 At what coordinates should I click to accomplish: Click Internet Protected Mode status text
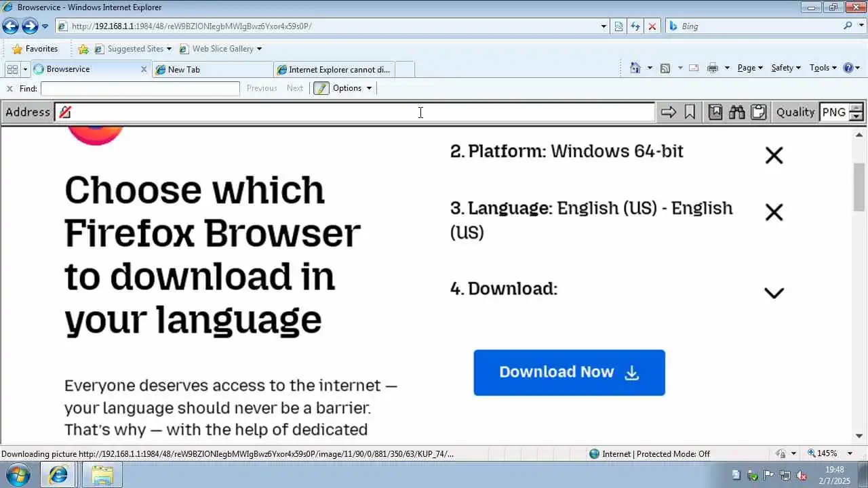point(656,454)
